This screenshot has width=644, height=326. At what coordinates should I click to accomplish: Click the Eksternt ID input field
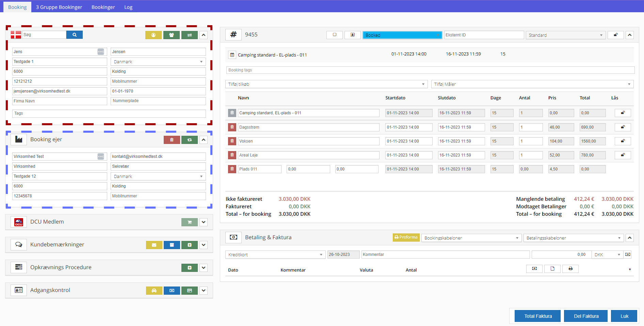pos(484,35)
